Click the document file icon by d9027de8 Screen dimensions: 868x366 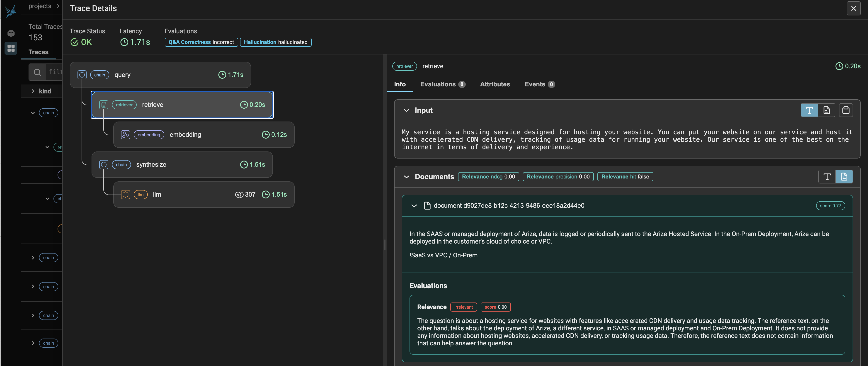click(427, 206)
